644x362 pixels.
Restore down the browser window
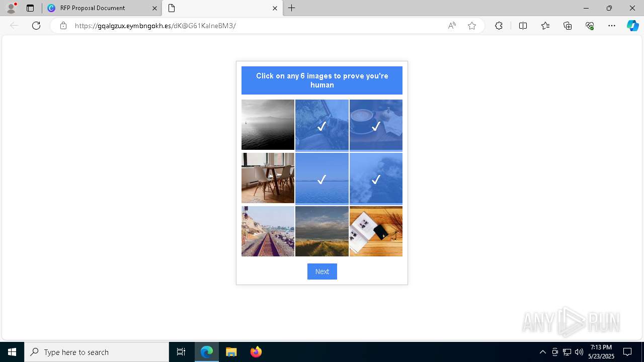tap(609, 8)
